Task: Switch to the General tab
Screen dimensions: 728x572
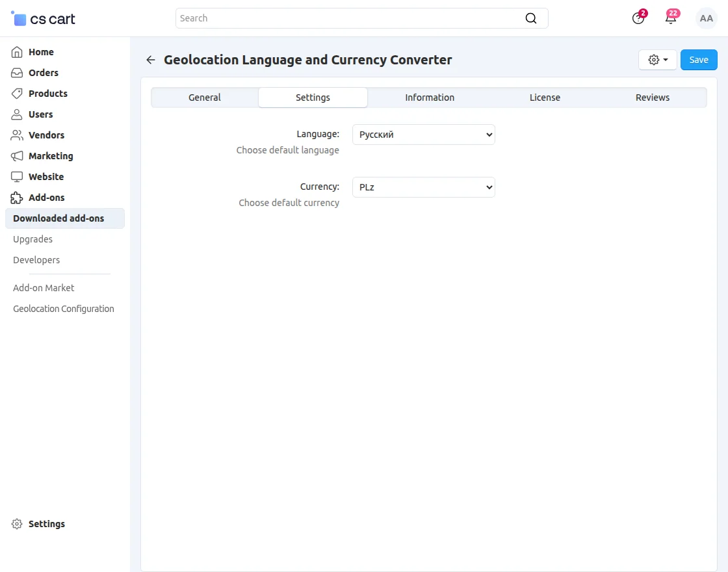Action: tap(204, 97)
